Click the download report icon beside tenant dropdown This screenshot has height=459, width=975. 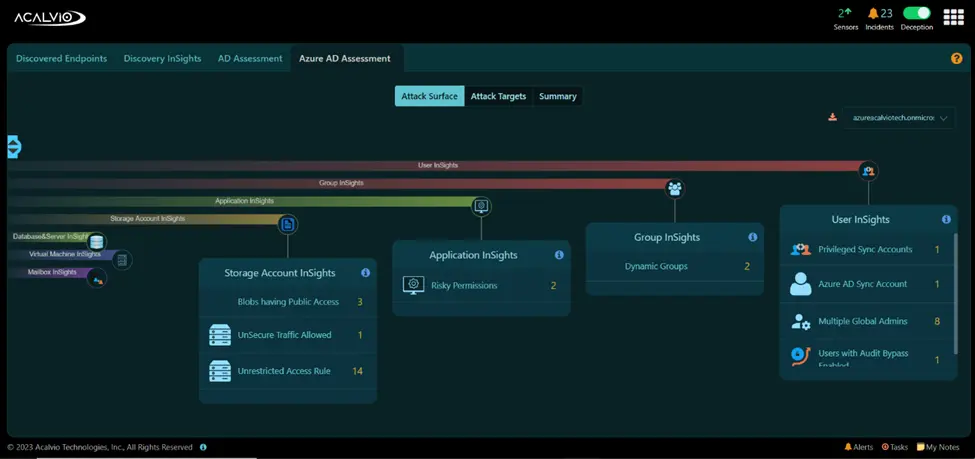[833, 117]
